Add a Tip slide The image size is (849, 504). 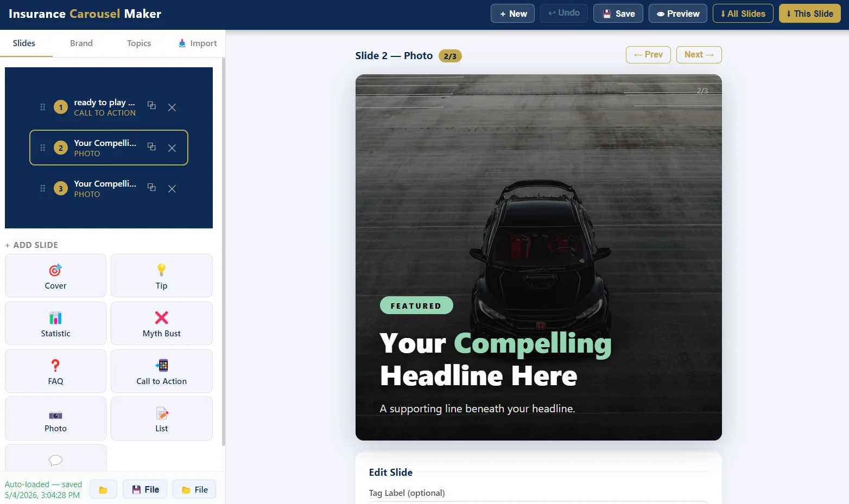(162, 276)
